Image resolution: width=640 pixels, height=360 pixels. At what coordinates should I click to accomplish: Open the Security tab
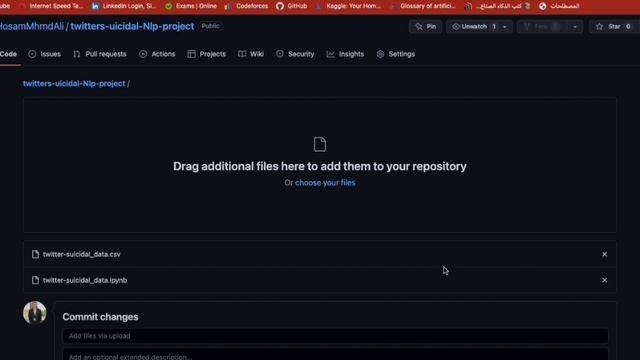[x=295, y=54]
